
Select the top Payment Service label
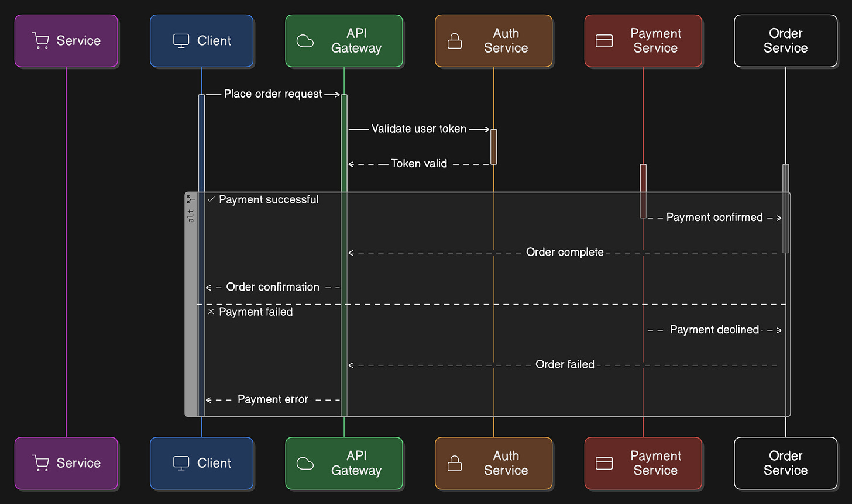655,41
